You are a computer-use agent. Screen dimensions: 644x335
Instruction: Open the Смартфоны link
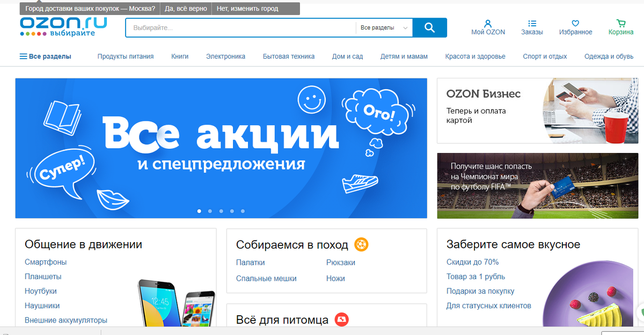[x=46, y=262]
